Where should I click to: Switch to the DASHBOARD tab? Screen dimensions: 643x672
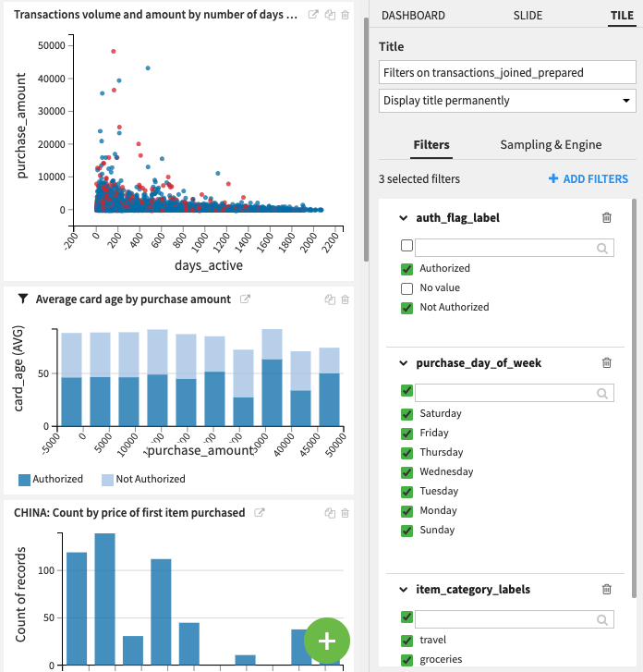tap(413, 16)
